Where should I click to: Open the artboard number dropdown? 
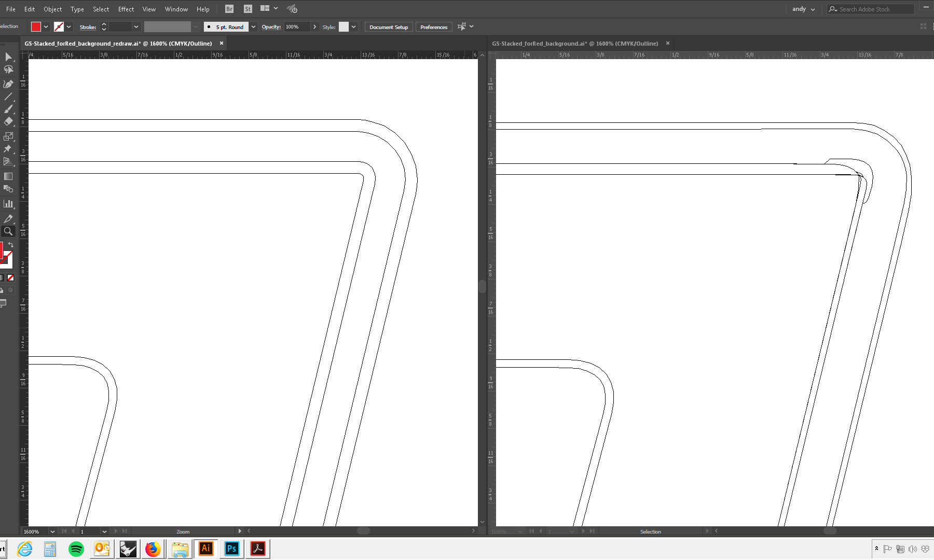(x=104, y=531)
